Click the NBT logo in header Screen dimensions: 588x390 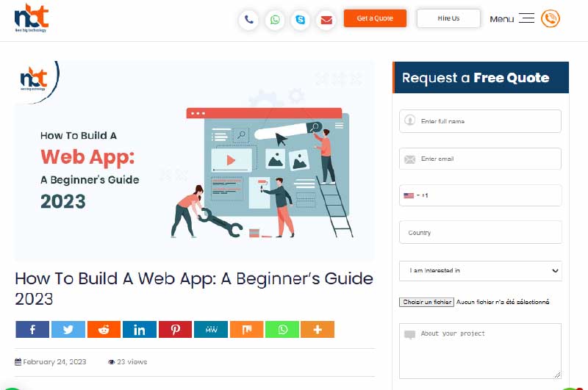pyautogui.click(x=32, y=18)
